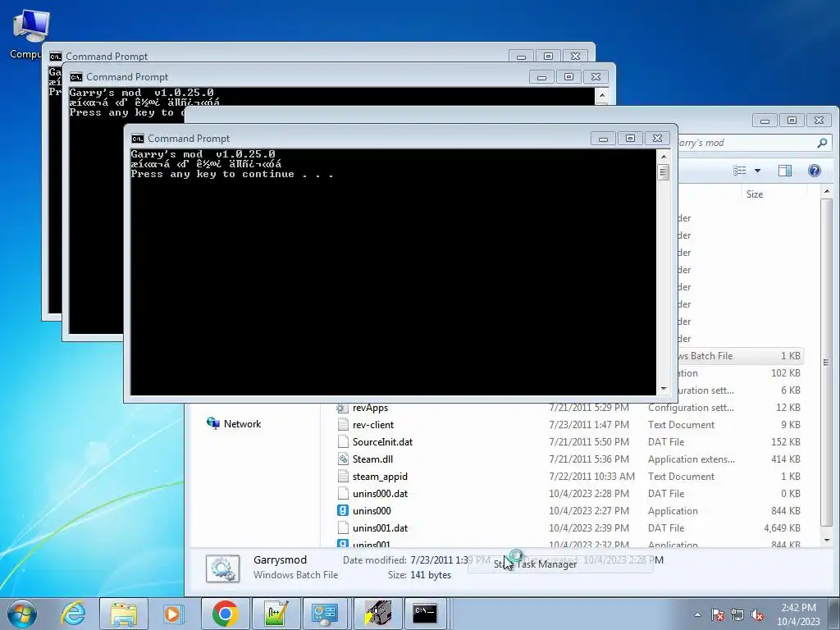
Task: Click the Steam.dll file icon
Action: tap(343, 459)
